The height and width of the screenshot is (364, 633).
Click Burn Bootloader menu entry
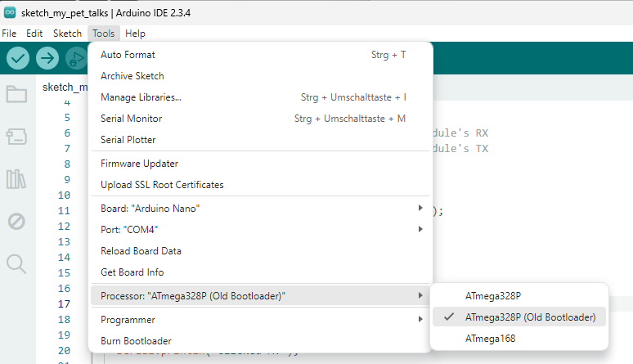click(136, 341)
